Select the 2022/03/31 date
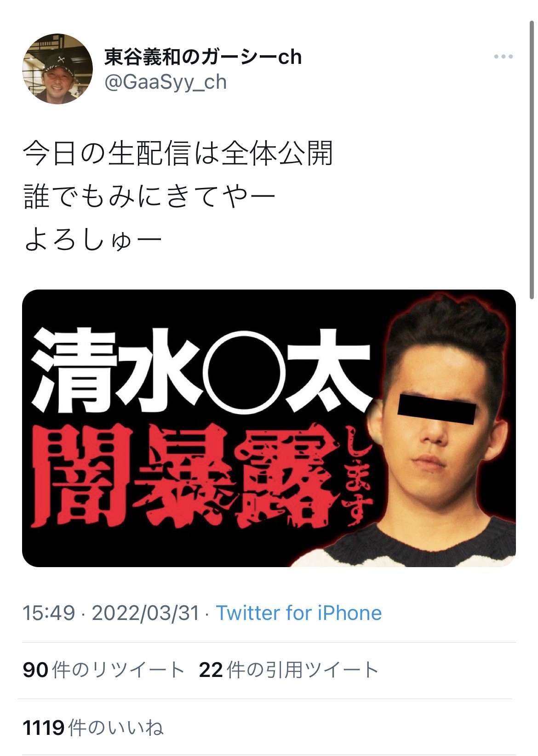538x756 pixels. point(146,613)
